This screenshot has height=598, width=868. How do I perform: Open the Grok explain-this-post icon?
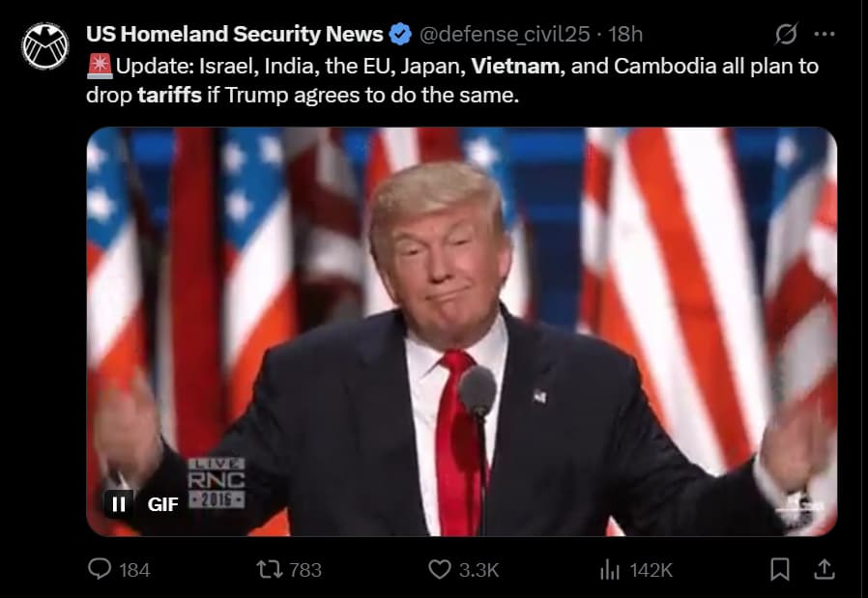click(x=786, y=35)
